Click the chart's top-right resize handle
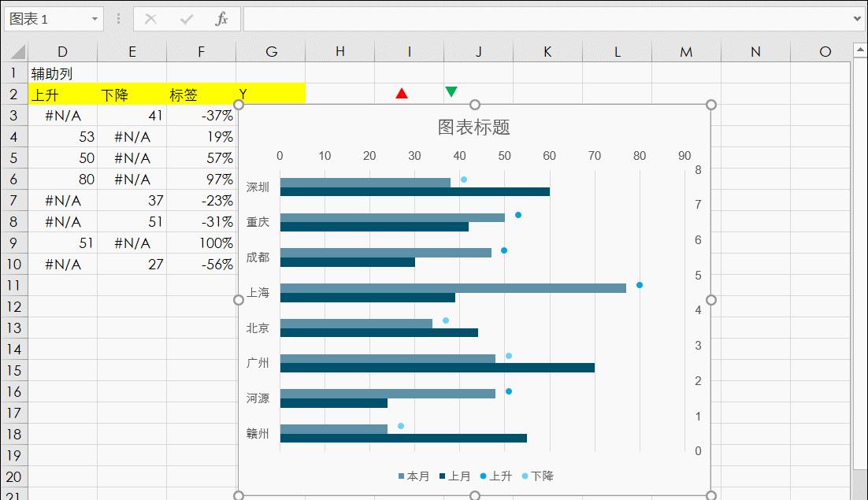This screenshot has height=500, width=868. tap(711, 105)
